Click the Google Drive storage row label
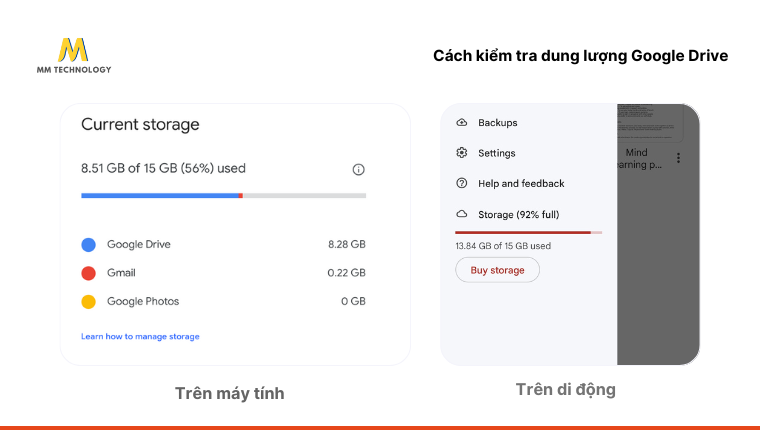Screen dimensions: 760x430 click(139, 244)
